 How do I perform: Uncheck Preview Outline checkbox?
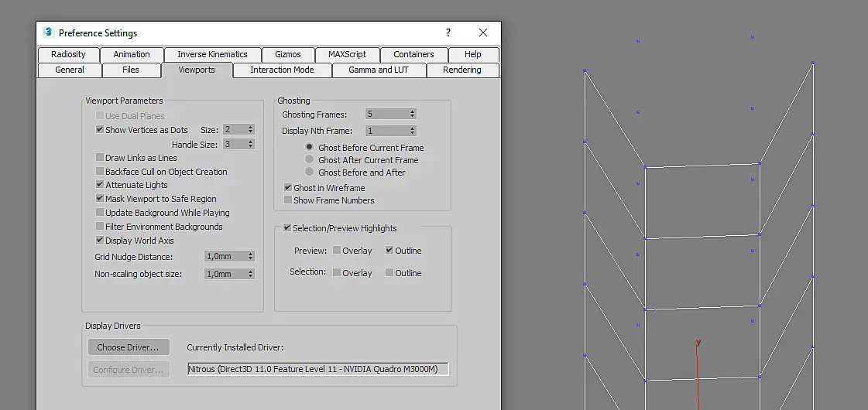389,250
